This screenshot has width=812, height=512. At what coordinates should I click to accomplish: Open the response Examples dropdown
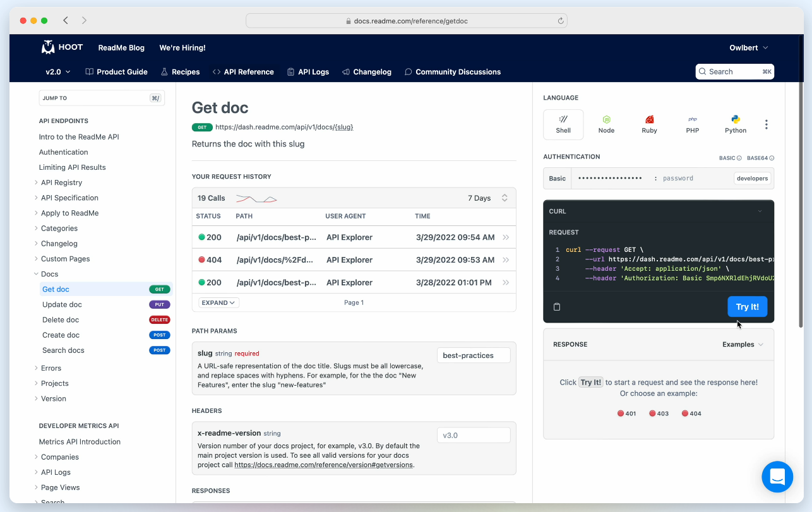[743, 345]
